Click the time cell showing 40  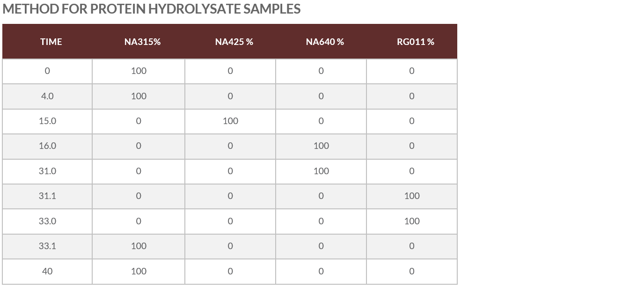pos(47,271)
